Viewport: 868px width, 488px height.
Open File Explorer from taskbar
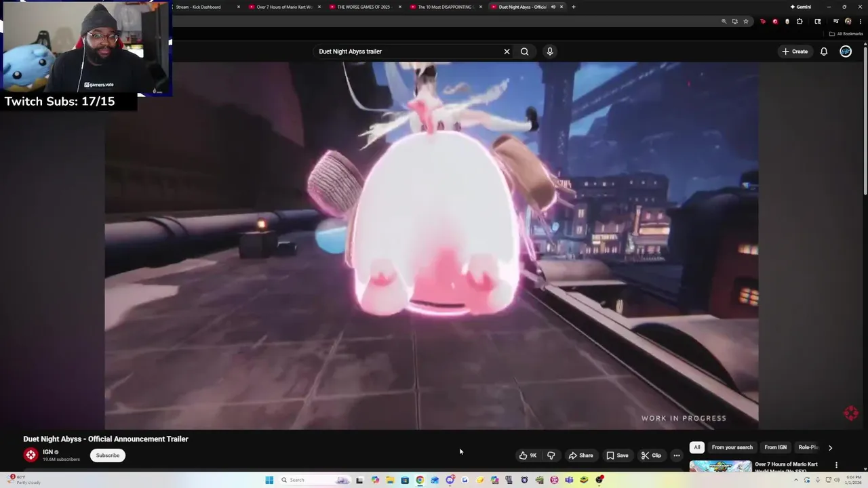tap(390, 480)
